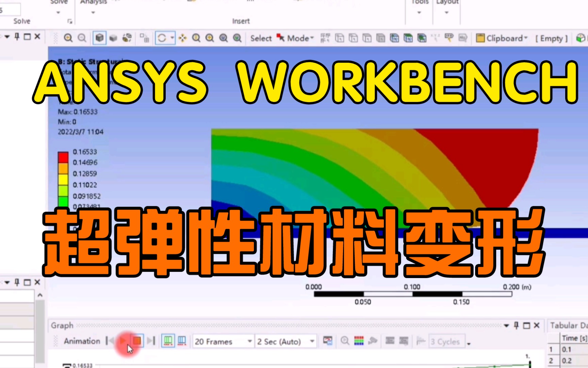Click the last magnifier icon before Select

click(237, 38)
